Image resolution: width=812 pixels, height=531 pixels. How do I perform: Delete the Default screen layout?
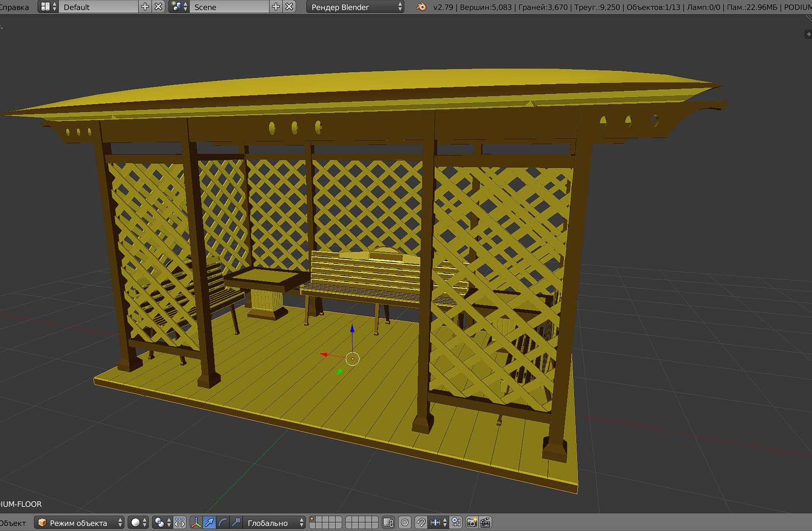[x=158, y=7]
